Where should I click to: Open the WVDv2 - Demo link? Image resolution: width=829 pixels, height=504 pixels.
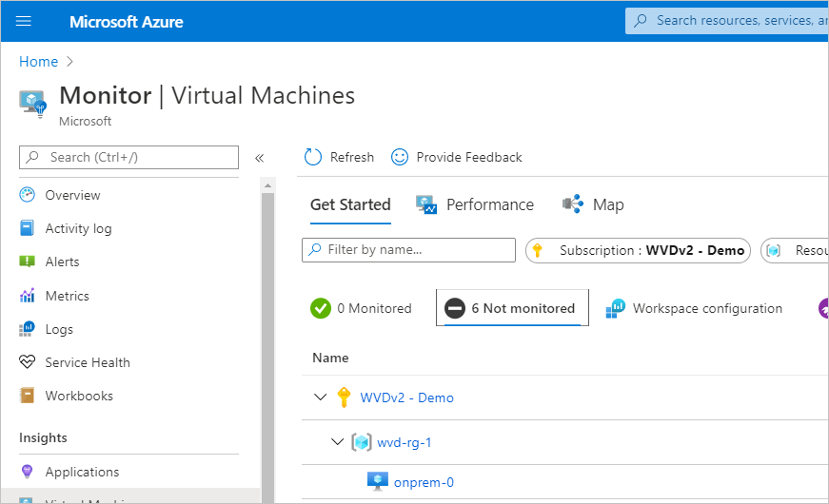coord(406,397)
